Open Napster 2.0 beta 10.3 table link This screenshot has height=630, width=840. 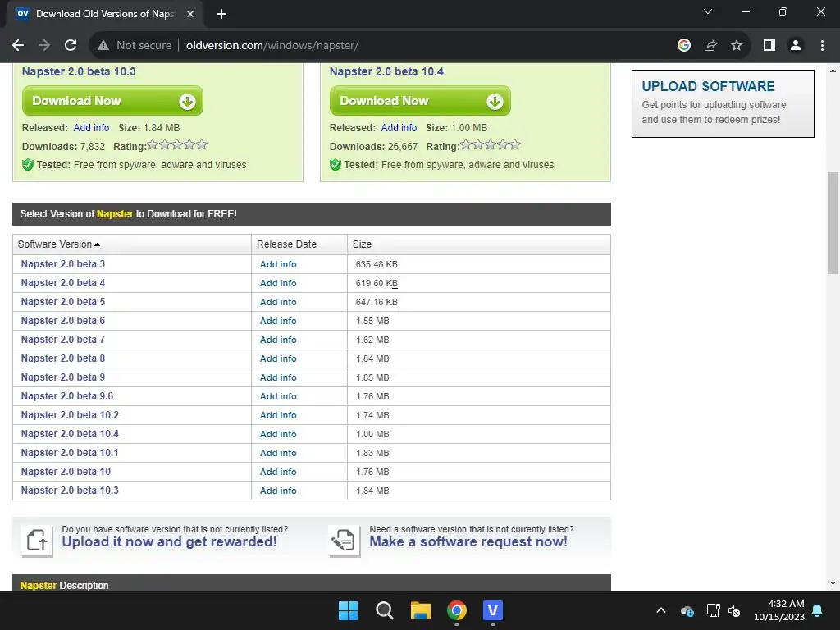click(x=70, y=491)
